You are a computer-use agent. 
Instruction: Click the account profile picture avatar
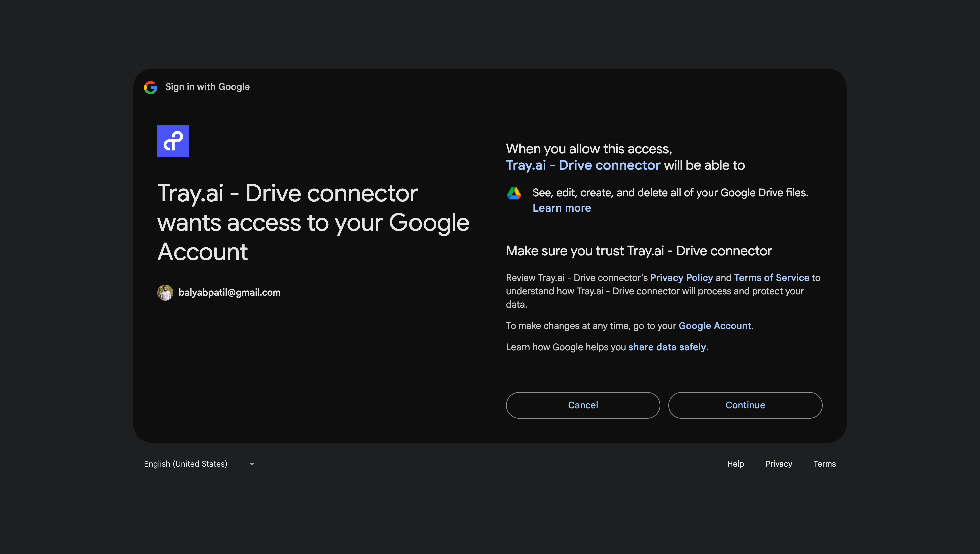tap(165, 292)
